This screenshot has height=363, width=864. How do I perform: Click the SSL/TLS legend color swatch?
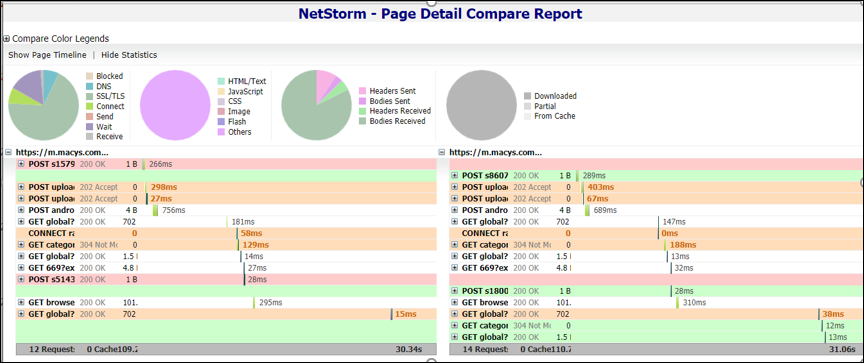[x=89, y=96]
